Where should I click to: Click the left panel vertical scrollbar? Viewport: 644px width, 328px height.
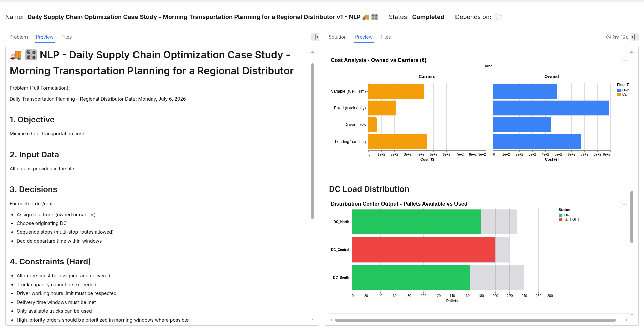(312, 141)
